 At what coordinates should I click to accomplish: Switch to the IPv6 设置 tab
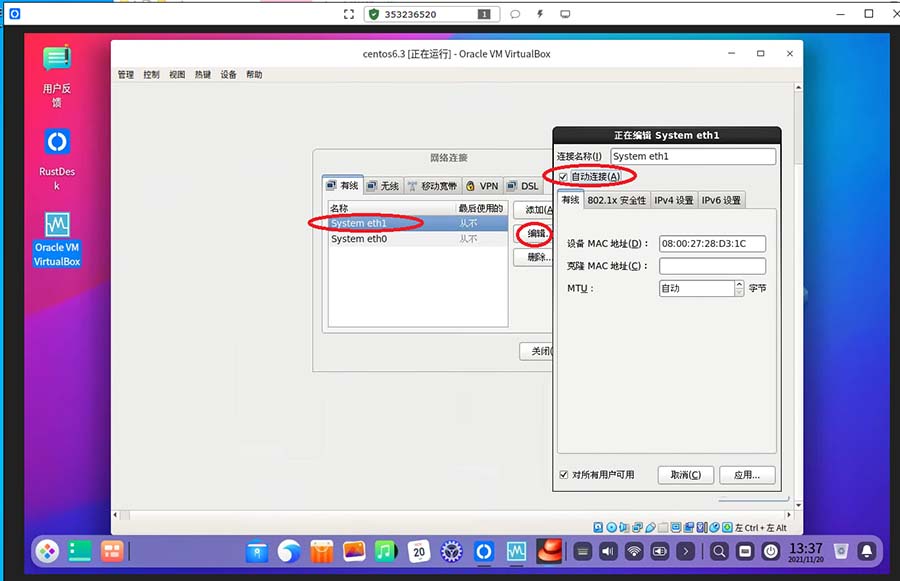pyautogui.click(x=721, y=200)
